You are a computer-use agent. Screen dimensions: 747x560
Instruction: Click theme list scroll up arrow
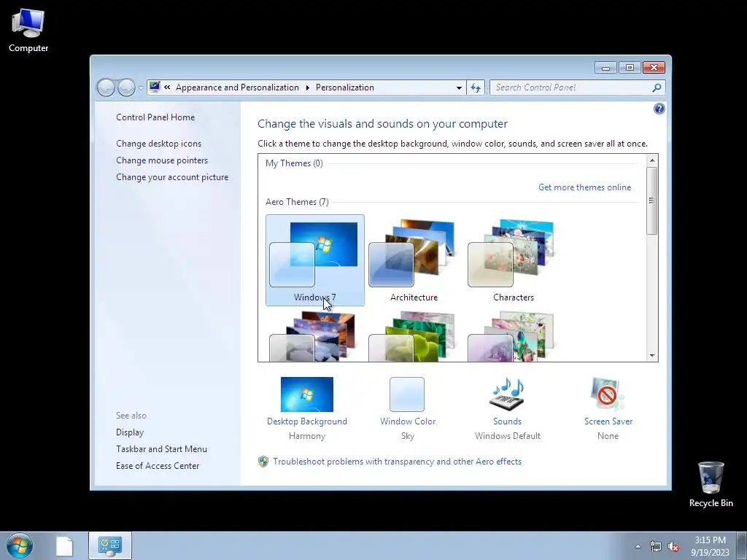pyautogui.click(x=651, y=160)
